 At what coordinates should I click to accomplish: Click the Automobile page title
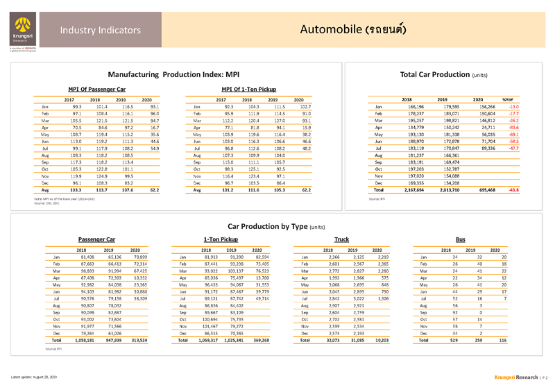point(353,29)
